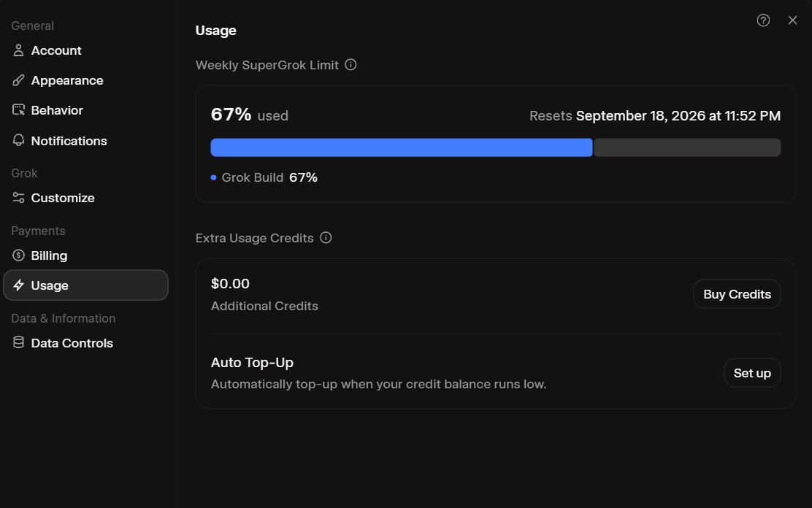Show info for Extra Usage Credits
The width and height of the screenshot is (812, 508).
(326, 238)
